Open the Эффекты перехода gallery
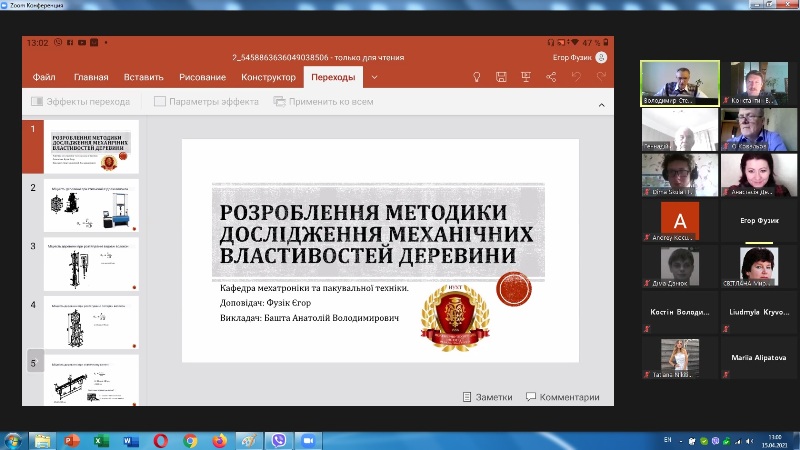Viewport: 800px width, 450px height. click(x=80, y=102)
